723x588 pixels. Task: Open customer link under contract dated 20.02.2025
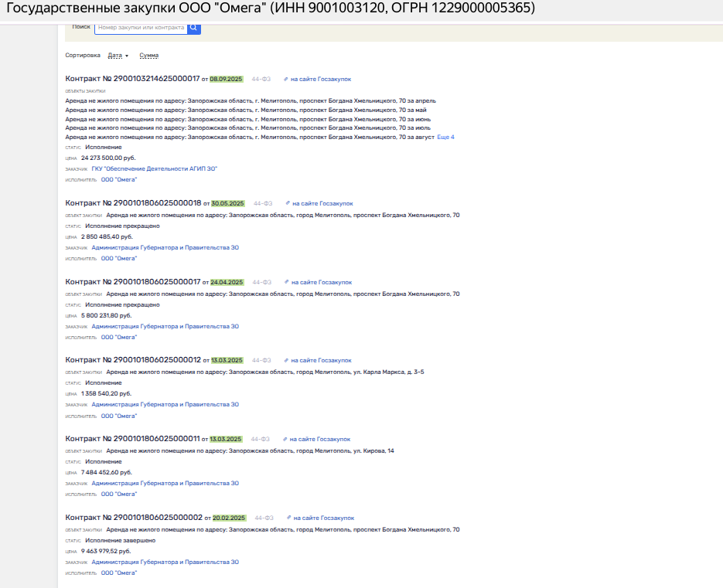[x=165, y=562]
